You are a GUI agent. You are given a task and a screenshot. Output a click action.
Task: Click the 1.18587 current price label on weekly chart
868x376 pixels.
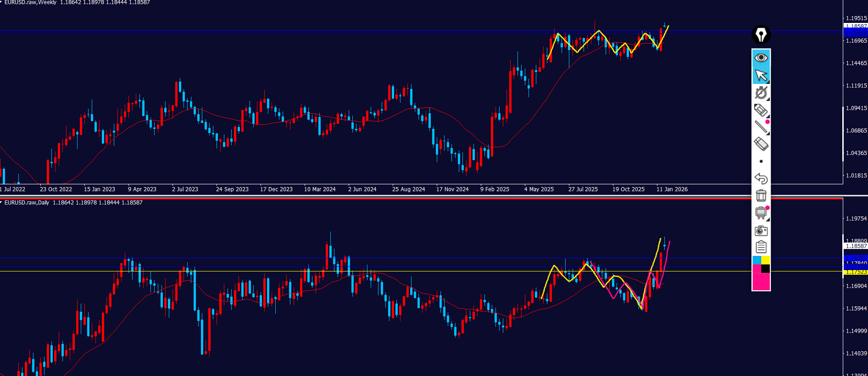coord(856,26)
